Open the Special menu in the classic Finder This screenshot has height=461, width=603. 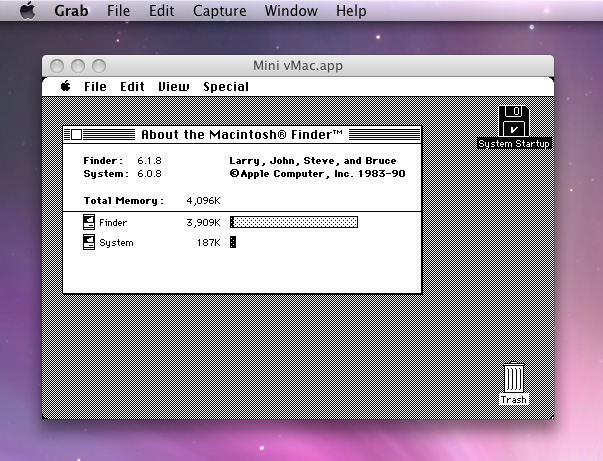coord(226,87)
